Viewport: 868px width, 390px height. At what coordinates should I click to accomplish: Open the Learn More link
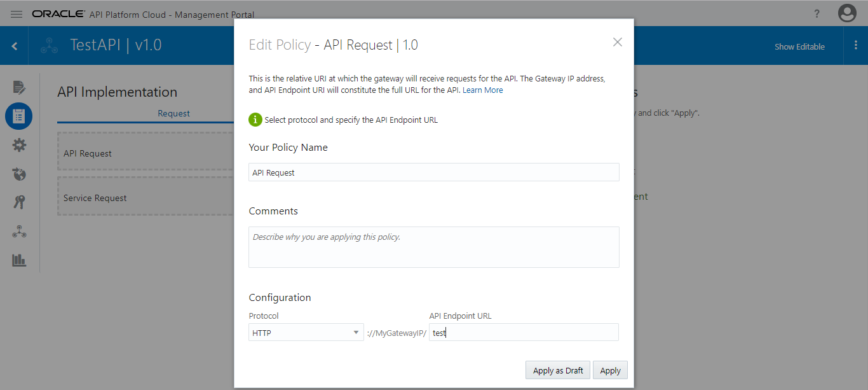(483, 90)
